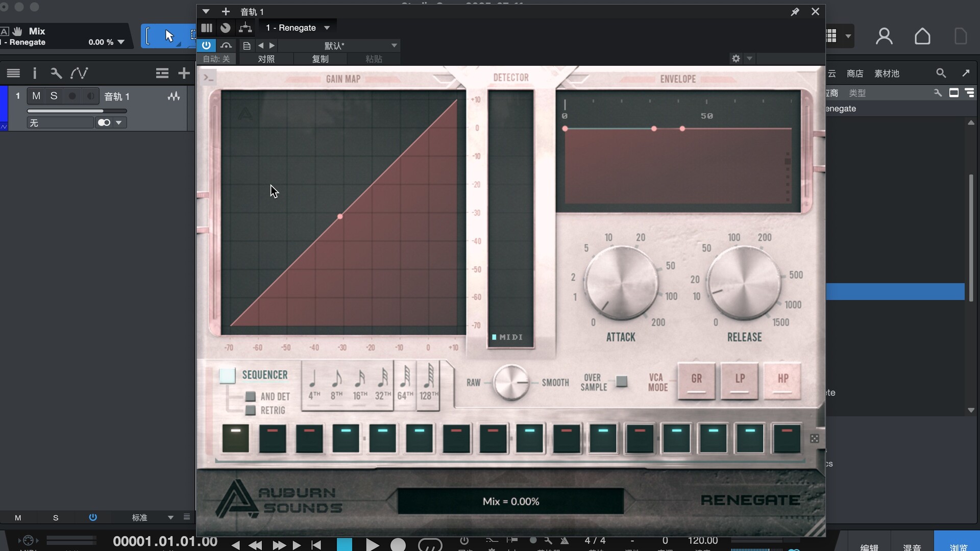
Task: Open the track wrench options icon
Action: (x=56, y=73)
